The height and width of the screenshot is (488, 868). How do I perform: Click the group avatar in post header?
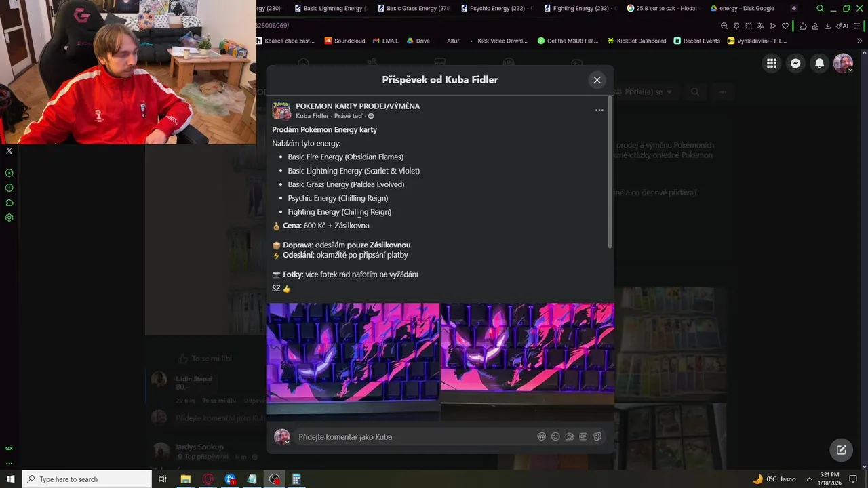click(281, 110)
